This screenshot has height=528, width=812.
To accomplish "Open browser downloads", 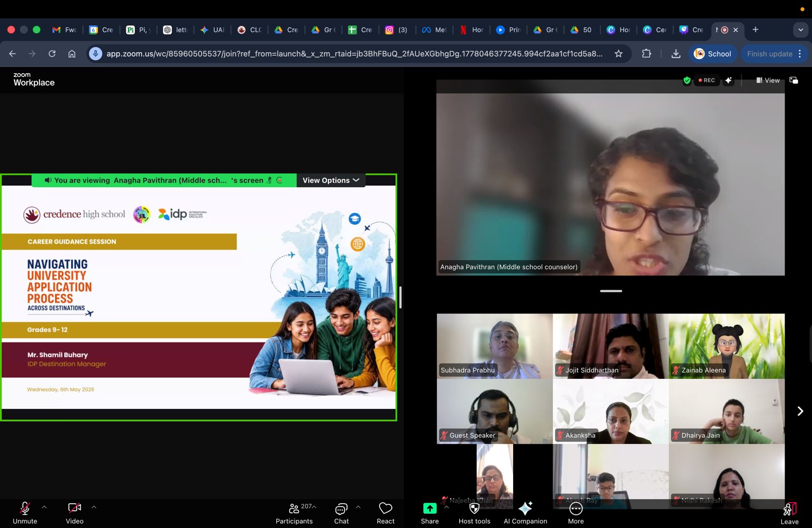I will (675, 54).
